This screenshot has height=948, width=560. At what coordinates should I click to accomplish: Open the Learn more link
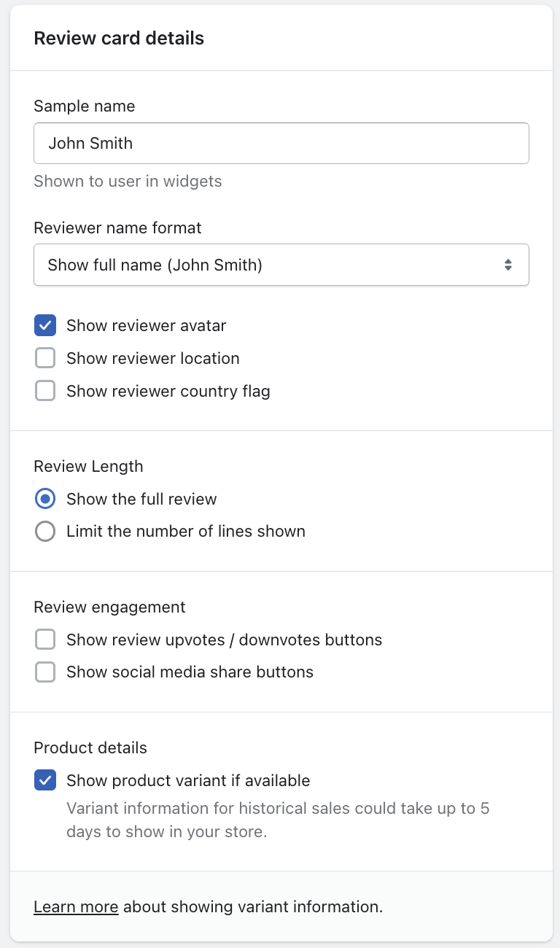coord(76,907)
